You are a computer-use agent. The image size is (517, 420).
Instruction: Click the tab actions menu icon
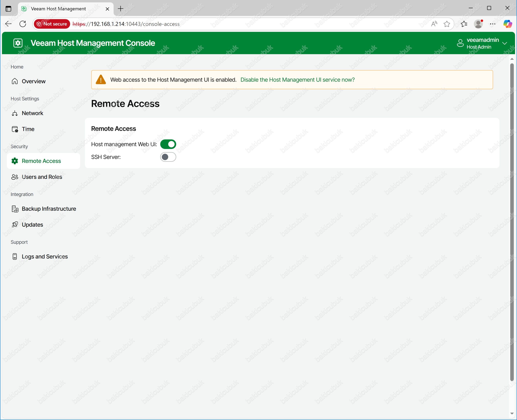[8, 9]
